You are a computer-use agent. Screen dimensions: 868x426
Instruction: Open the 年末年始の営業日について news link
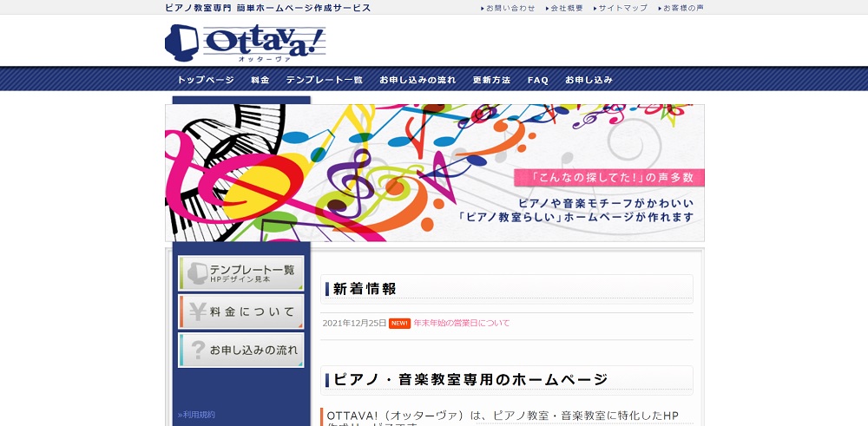click(462, 323)
